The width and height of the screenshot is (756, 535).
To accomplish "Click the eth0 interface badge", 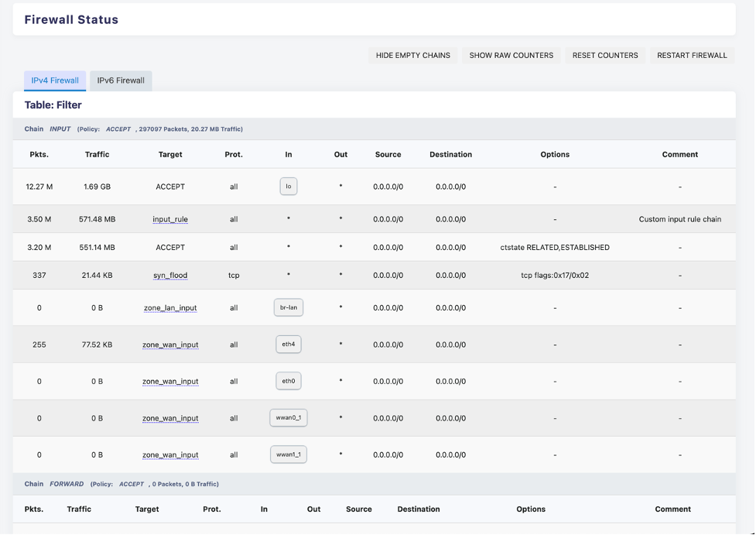I will coord(288,380).
